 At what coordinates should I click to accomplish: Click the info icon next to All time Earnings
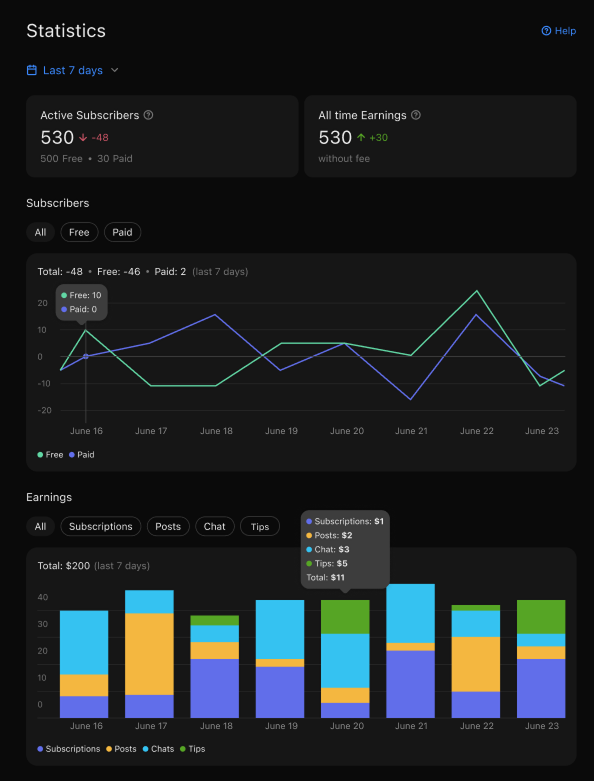pos(416,115)
